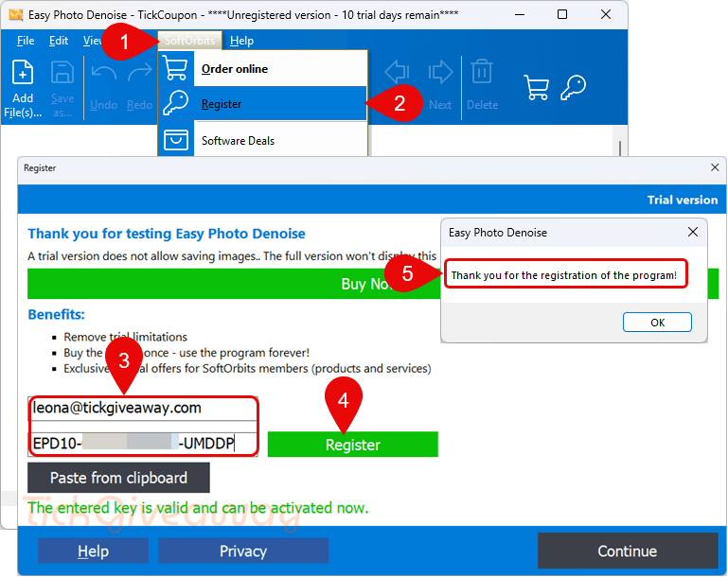Click the Next arrow icon in toolbar
728x577 pixels.
pos(440,72)
